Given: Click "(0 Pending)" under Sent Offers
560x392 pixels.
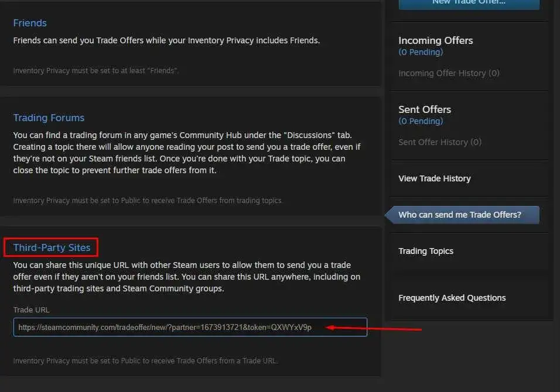Looking at the screenshot, I should point(421,121).
